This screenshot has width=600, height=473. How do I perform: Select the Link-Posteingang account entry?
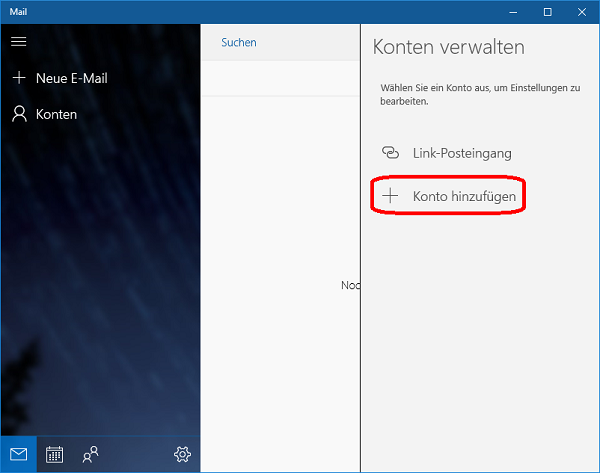tap(462, 153)
